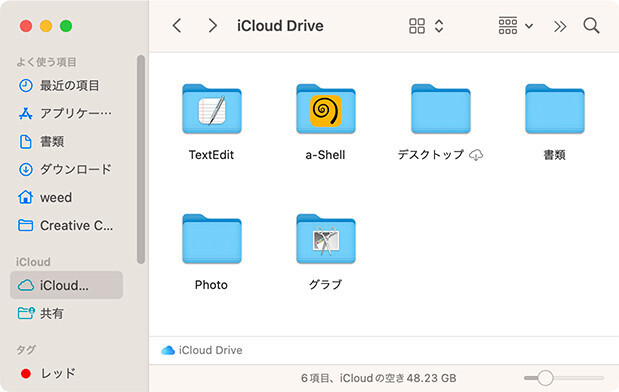
Task: Click the download arrow icon in sidebar
Action: (26, 169)
